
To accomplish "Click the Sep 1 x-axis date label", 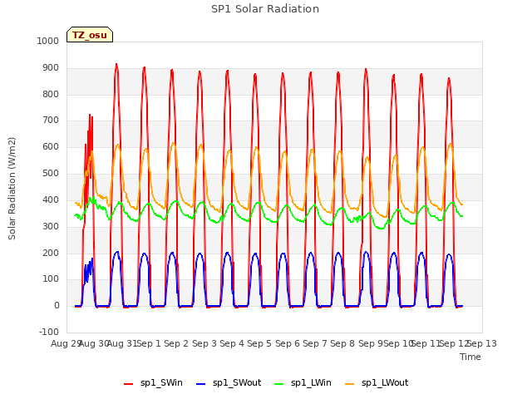I will pos(149,343).
